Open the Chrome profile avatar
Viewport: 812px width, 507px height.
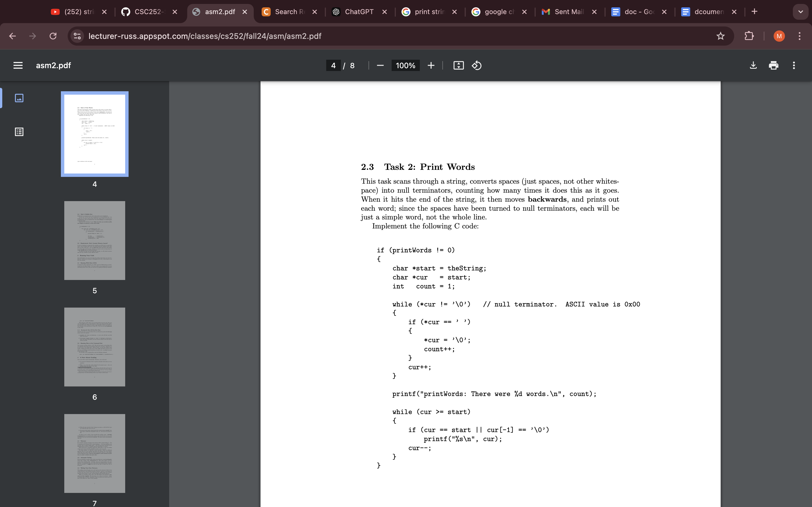779,36
